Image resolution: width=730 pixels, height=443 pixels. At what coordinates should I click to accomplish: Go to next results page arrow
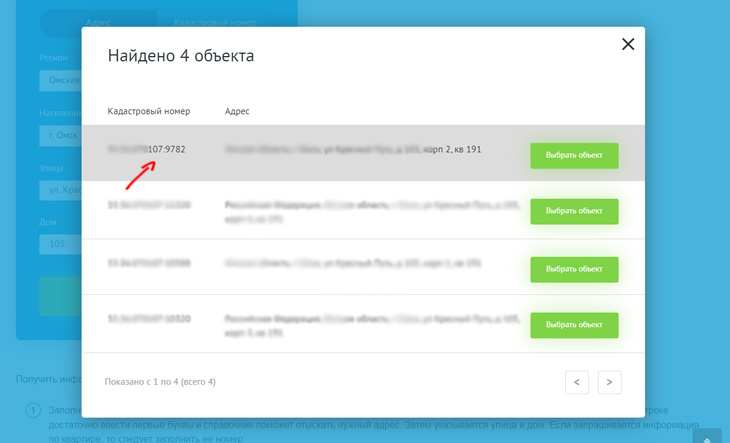click(610, 382)
